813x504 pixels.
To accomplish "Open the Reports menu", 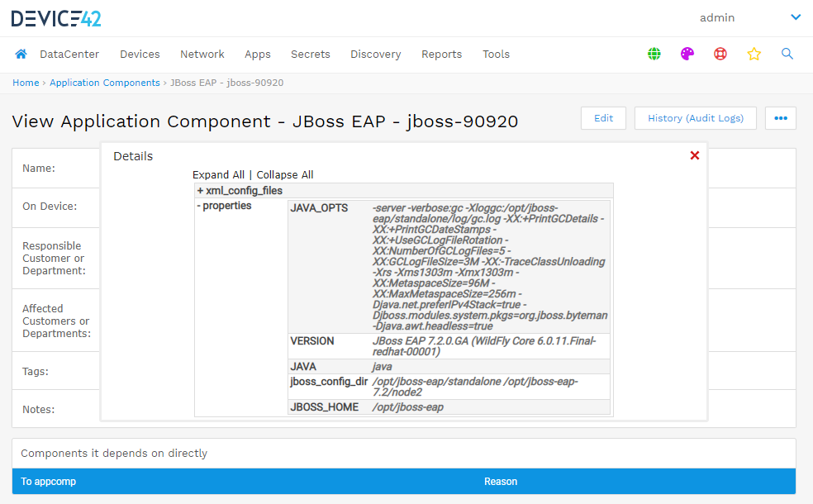I will coord(442,54).
